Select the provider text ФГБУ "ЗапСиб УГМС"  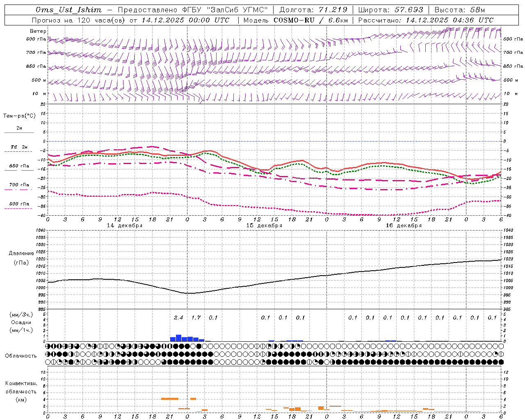(225, 10)
